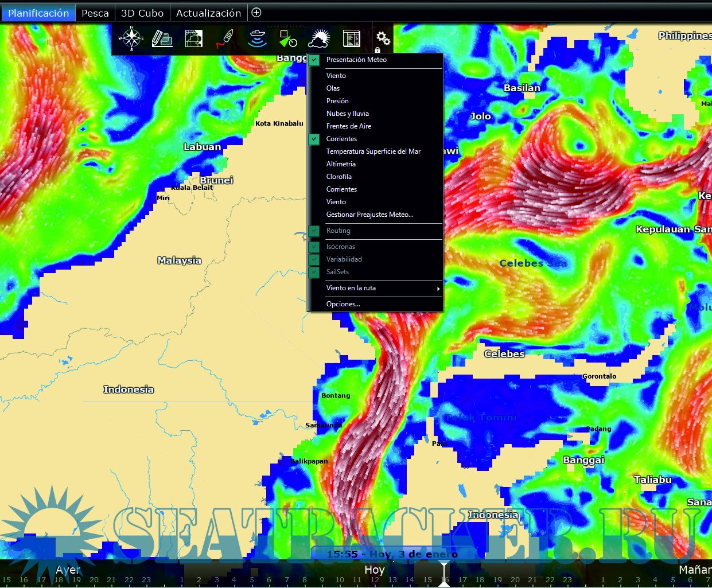
Task: Open Opciones... from the menu
Action: [343, 304]
